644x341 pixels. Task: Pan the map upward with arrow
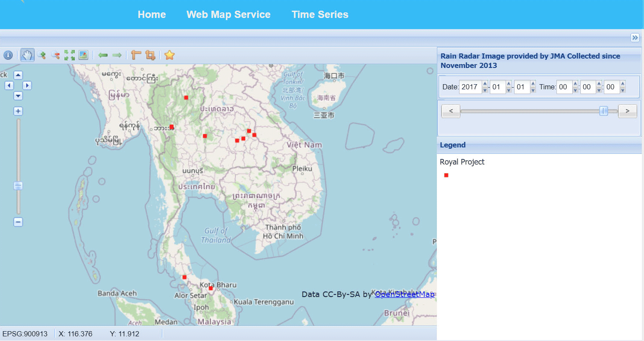18,75
